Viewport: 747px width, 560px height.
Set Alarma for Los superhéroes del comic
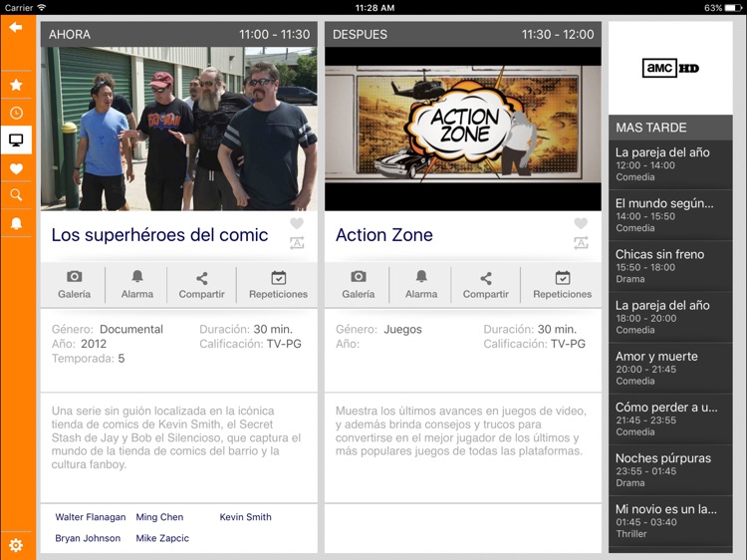[x=137, y=285]
